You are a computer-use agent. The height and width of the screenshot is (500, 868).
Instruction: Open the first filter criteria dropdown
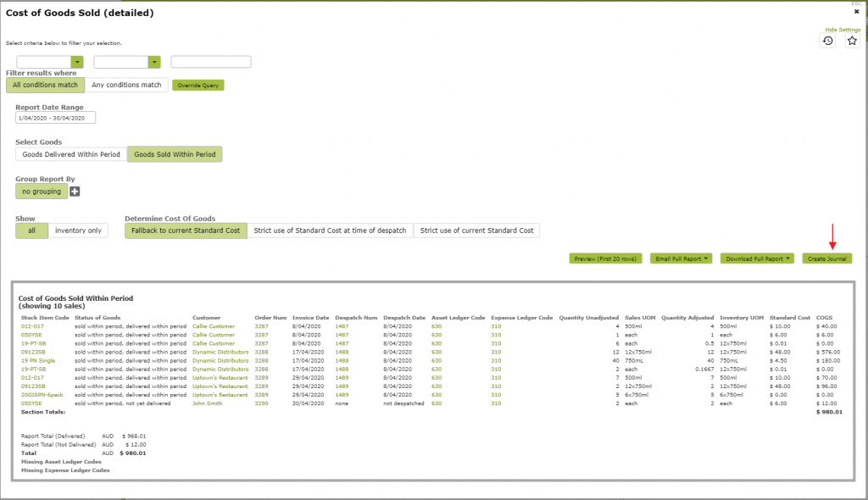click(x=48, y=61)
